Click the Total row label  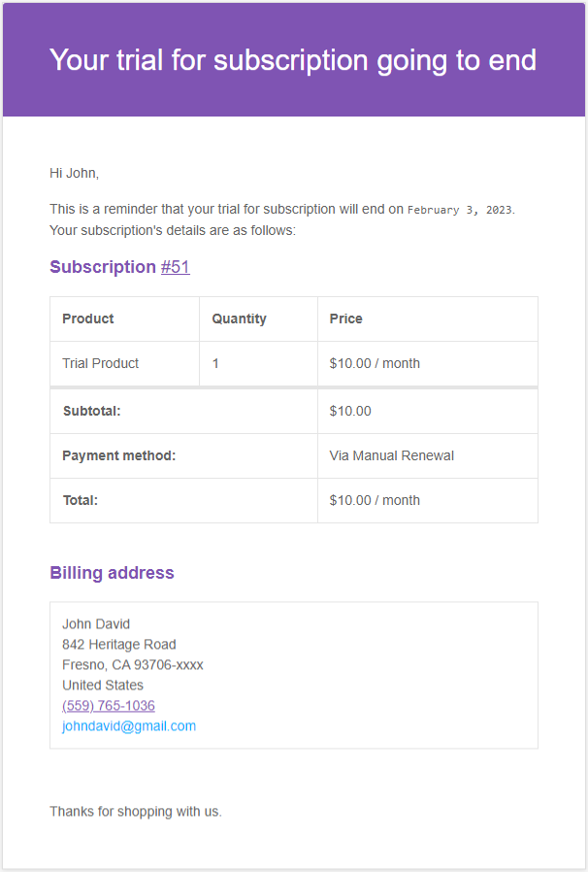pyautogui.click(x=81, y=500)
